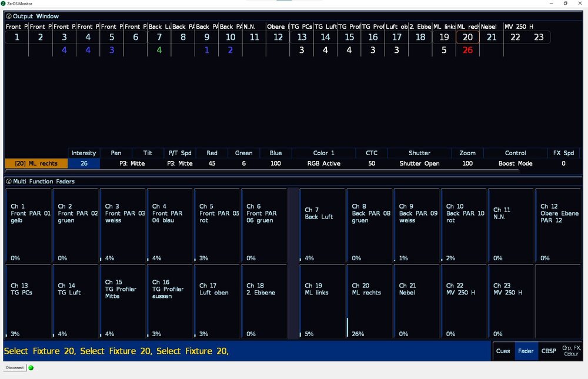Click the green connection status indicator
This screenshot has width=588, height=379.
pyautogui.click(x=31, y=368)
